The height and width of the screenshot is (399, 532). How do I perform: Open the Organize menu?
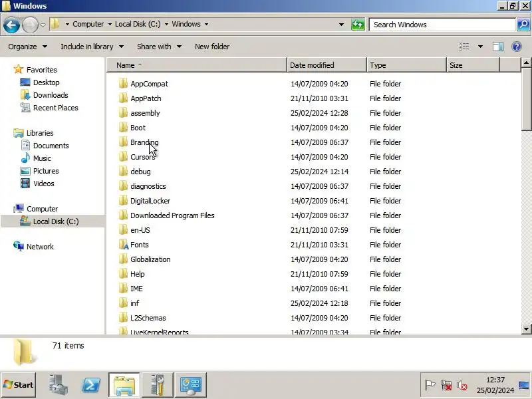click(x=27, y=47)
